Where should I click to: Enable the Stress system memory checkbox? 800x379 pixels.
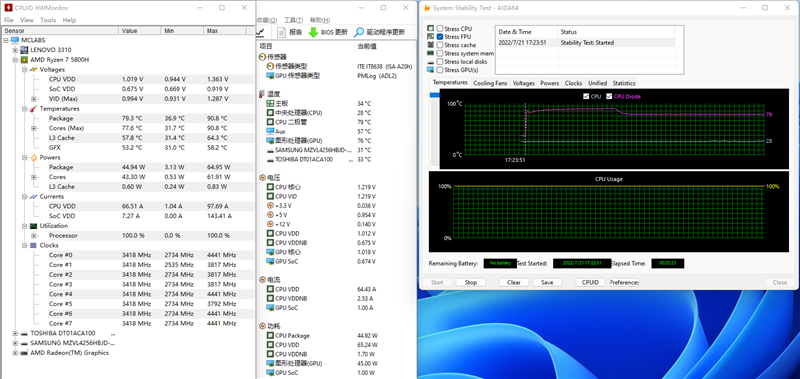click(x=440, y=53)
